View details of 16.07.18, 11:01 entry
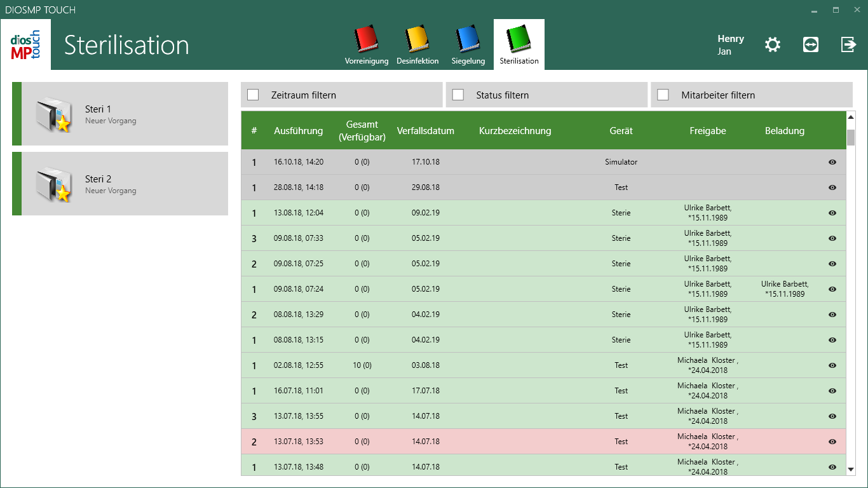Viewport: 868px width, 488px height. [832, 391]
